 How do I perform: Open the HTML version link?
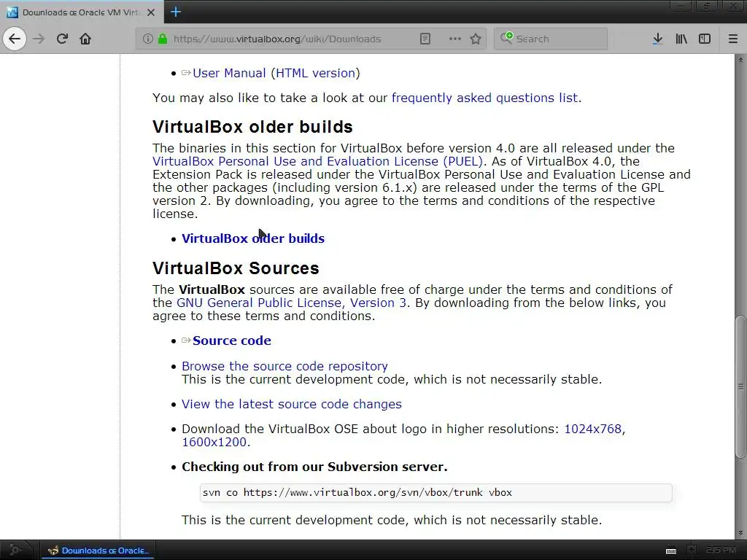(x=316, y=73)
